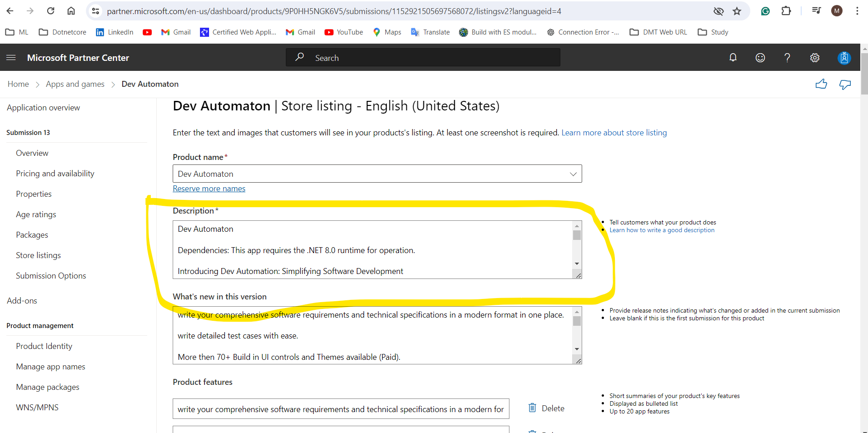
Task: Open the site information icon in the address bar
Action: [x=95, y=11]
